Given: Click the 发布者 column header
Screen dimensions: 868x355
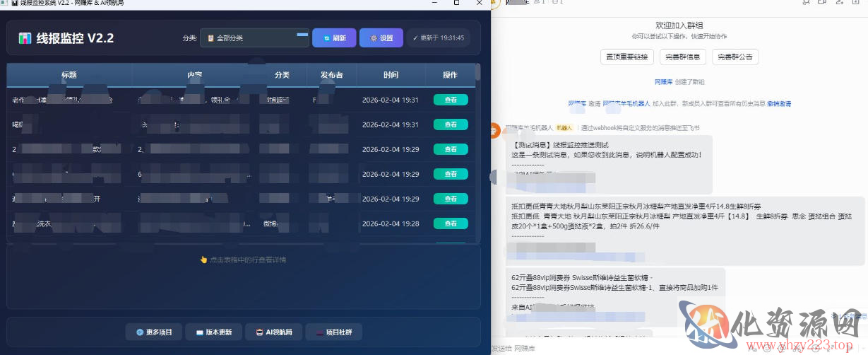Looking at the screenshot, I should 332,75.
